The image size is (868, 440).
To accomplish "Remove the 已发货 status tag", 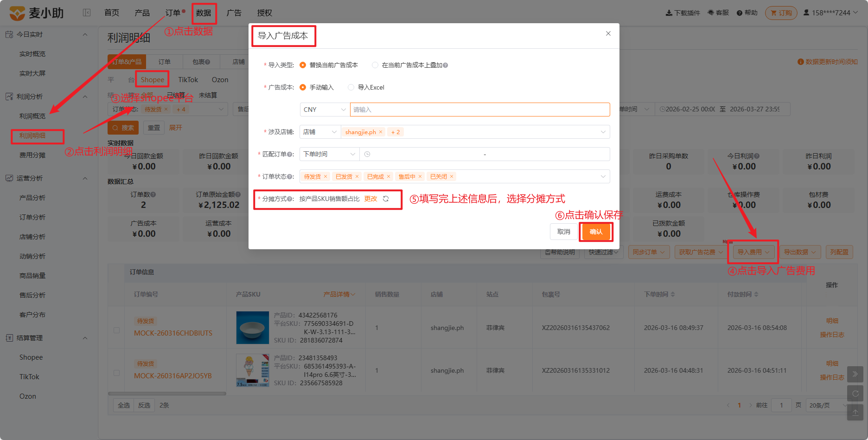I will pos(357,176).
